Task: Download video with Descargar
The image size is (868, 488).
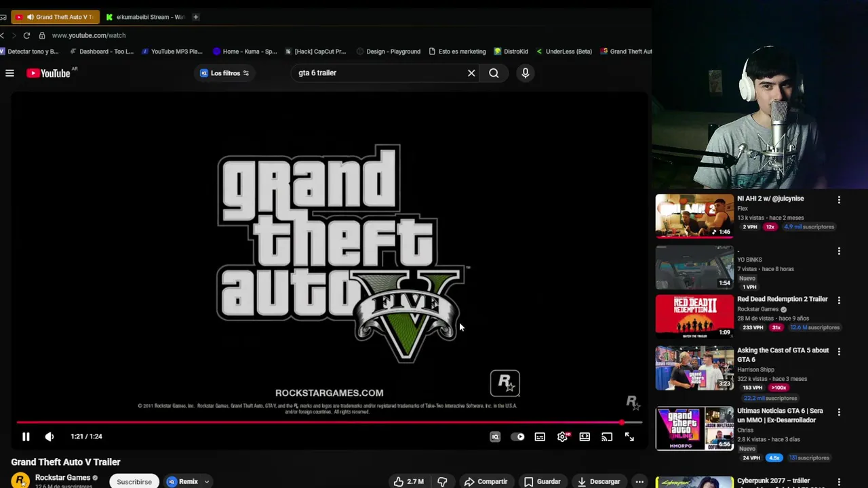Action: [599, 482]
